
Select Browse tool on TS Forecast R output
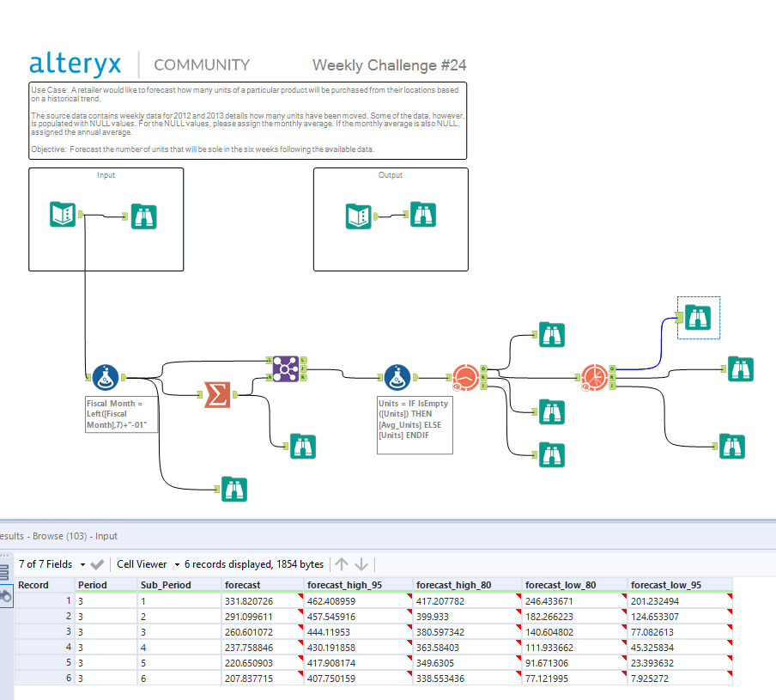741,368
